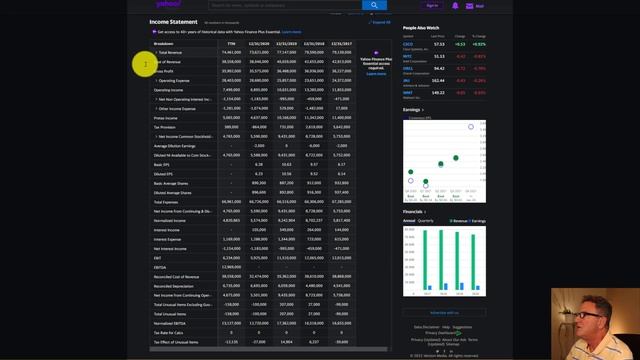Click the Diluted Average Shares row label
The image size is (640, 360).
(x=172, y=193)
